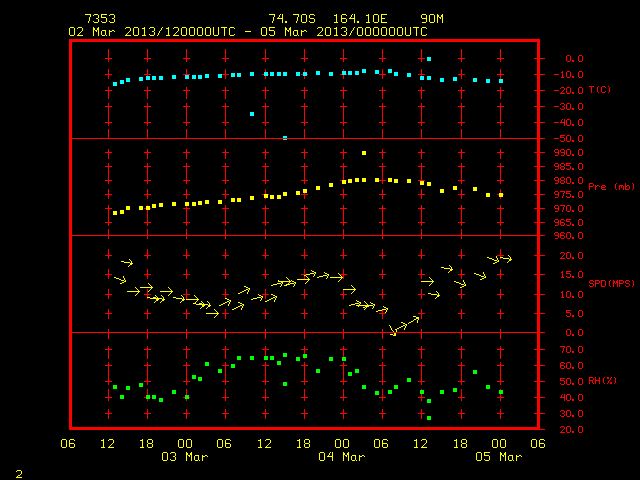Click the RH(%) axis label

click(x=602, y=380)
